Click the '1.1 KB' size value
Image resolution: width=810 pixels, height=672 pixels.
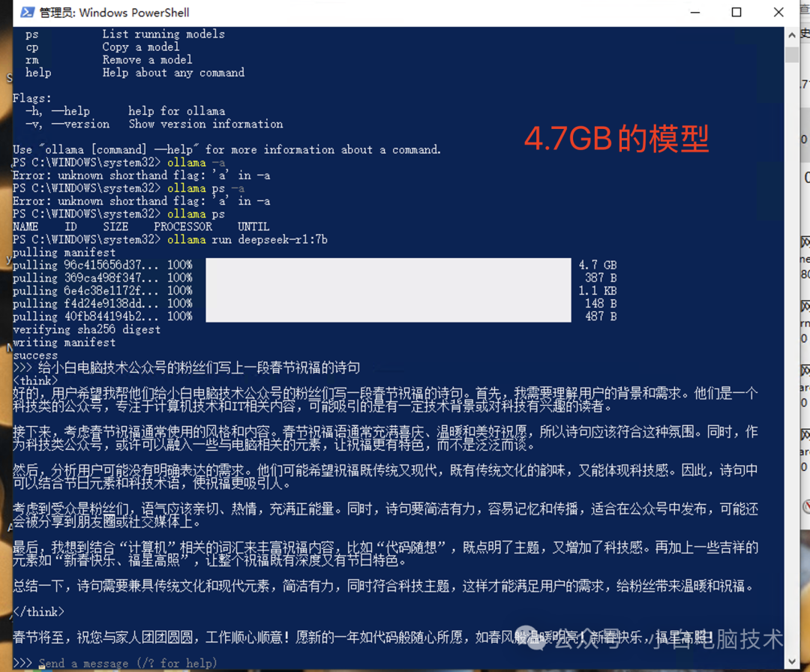point(598,291)
